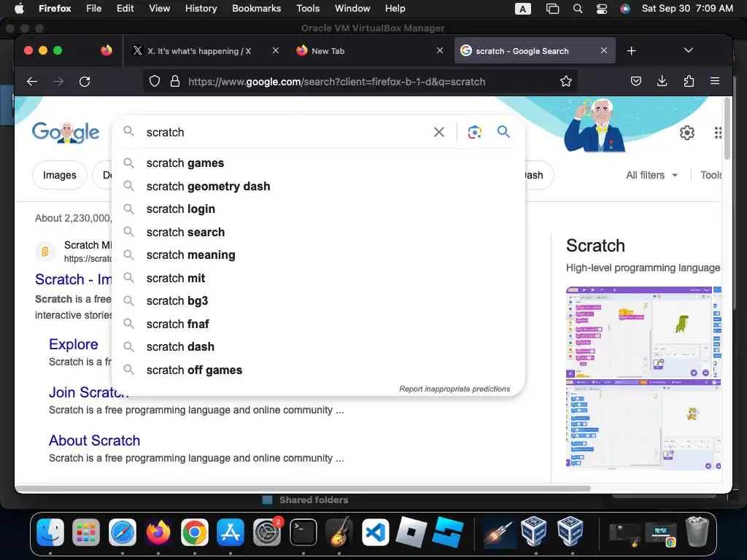Launch Google Chrome from the dock

[194, 532]
